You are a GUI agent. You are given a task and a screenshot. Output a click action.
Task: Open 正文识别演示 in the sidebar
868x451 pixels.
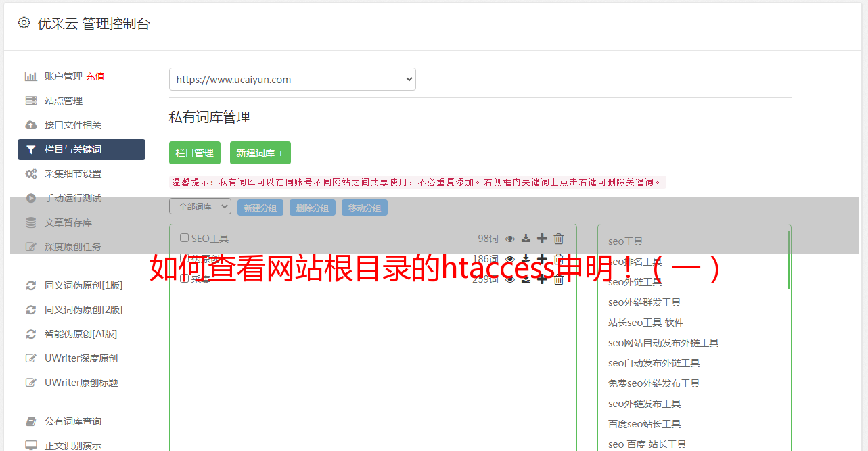tap(73, 446)
